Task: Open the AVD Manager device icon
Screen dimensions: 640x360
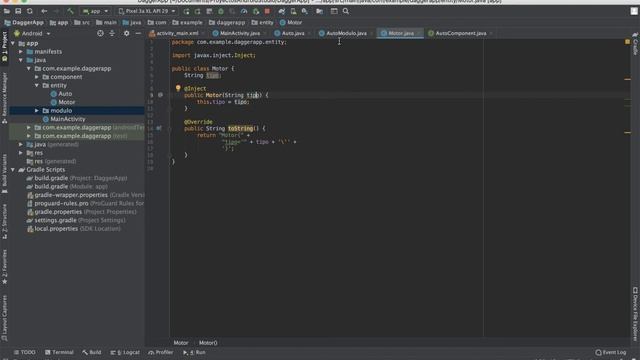Action: 293,11
